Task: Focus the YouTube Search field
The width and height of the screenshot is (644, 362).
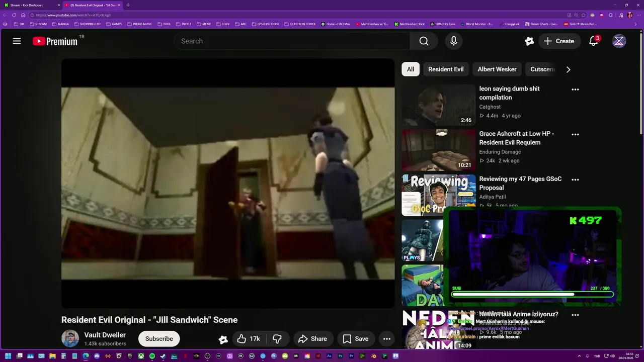Action: tap(292, 41)
